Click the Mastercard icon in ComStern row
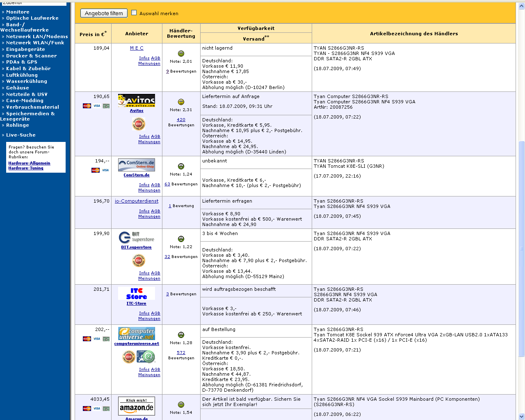This screenshot has width=525, height=420. (96, 170)
